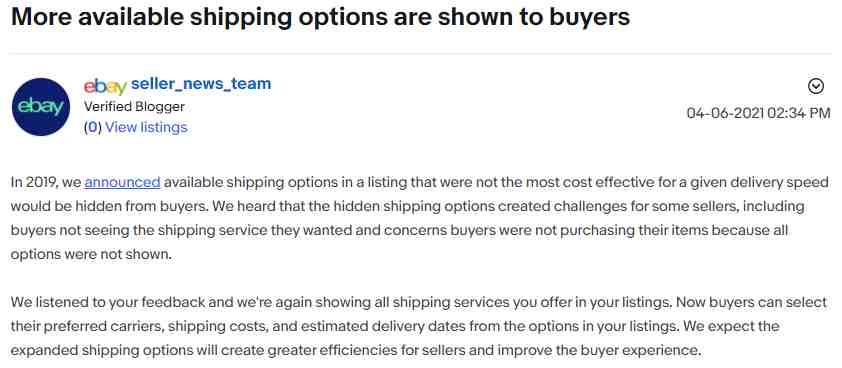Click the sentence starting 'We listened to your feedback'
Viewport: 842px width, 368px height.
[x=340, y=302]
